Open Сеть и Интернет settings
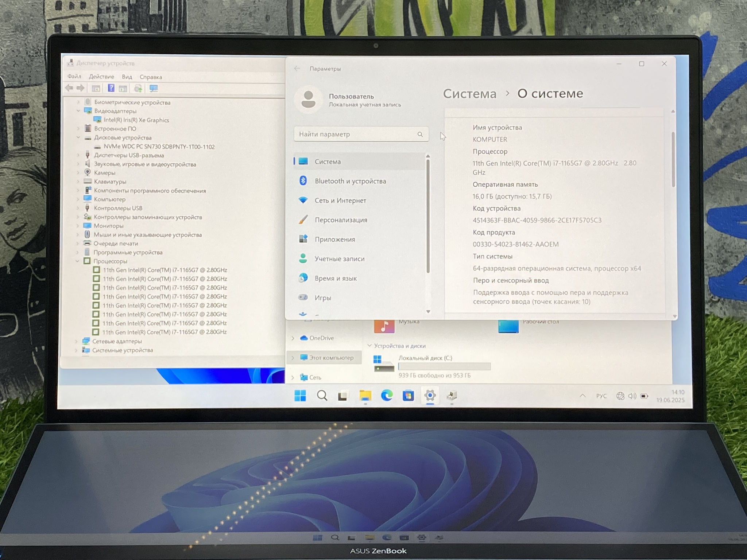 pos(340,201)
